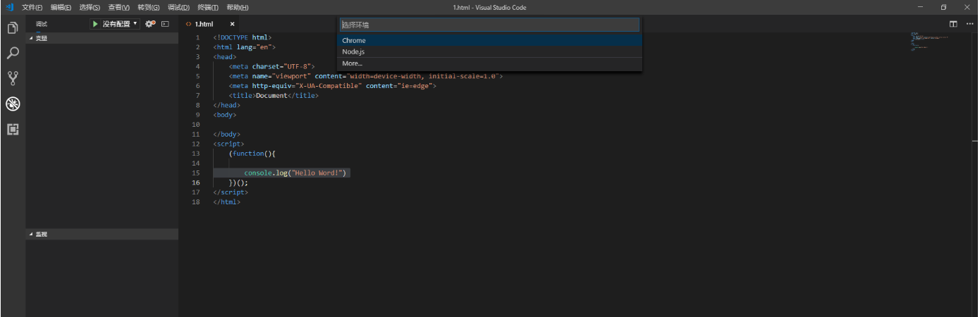This screenshot has width=980, height=317.
Task: Click the 选择环境 input field
Action: click(489, 25)
